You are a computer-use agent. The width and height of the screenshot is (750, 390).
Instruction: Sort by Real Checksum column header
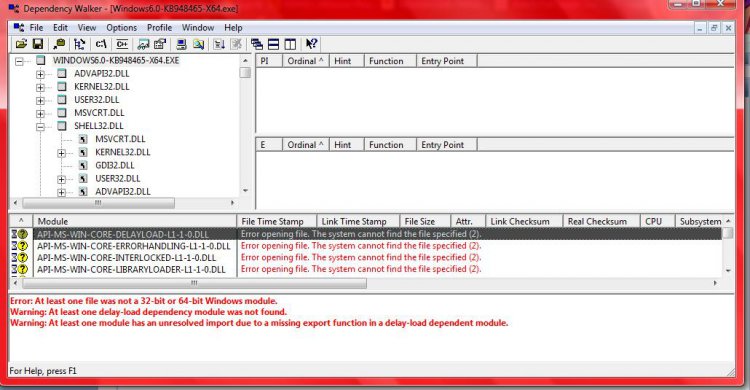[601, 221]
